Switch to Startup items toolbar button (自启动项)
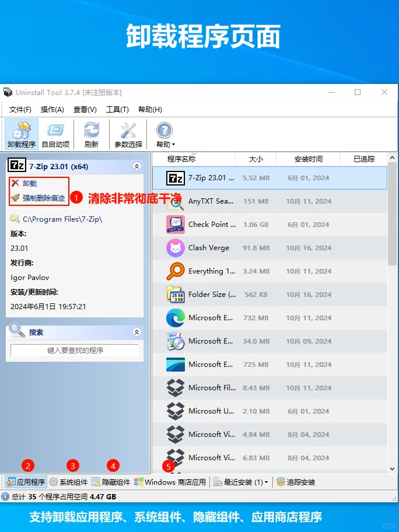Viewport: 399px width, 532px height. 55,134
